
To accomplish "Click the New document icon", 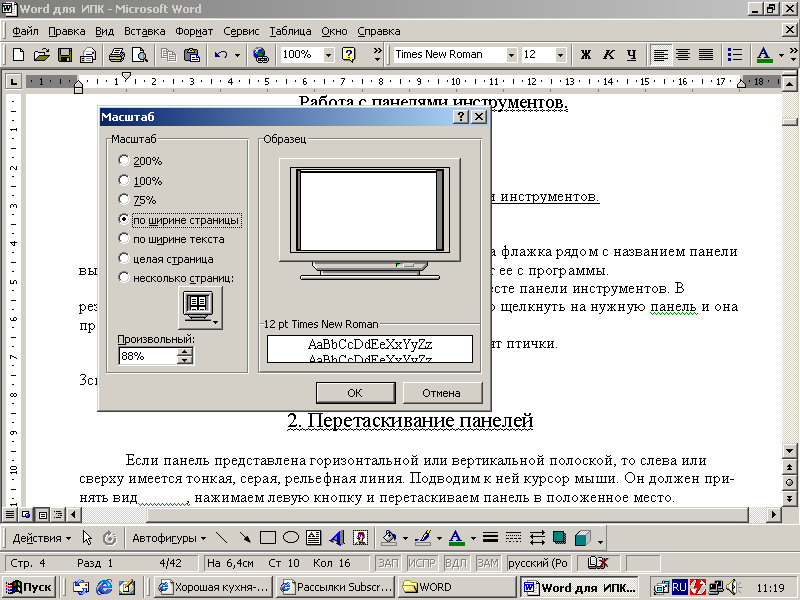I will pyautogui.click(x=18, y=55).
